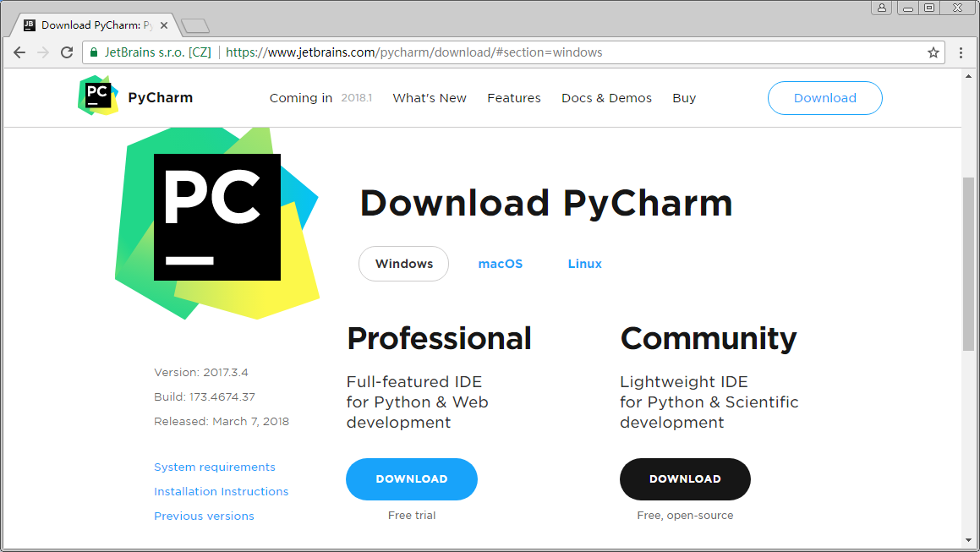The width and height of the screenshot is (980, 552).
Task: Click the Free, open-source caption
Action: 685,515
